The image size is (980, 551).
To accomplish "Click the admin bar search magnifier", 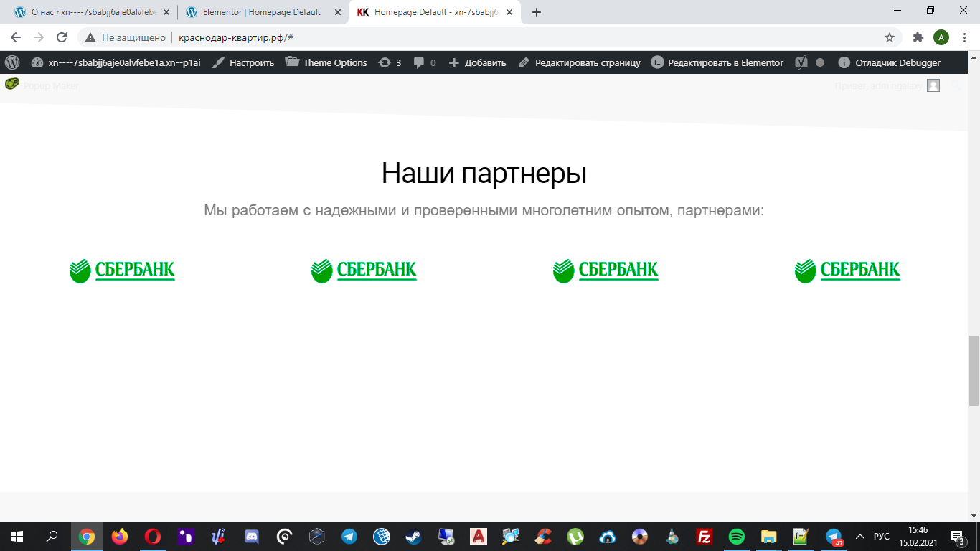I will point(957,85).
